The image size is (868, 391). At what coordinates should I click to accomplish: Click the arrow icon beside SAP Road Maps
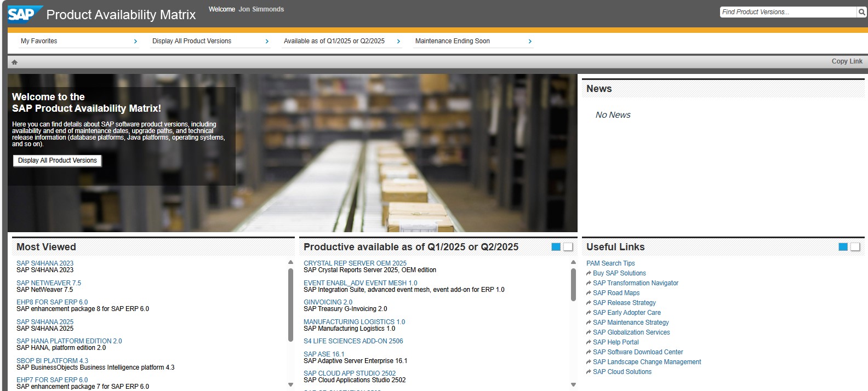click(x=589, y=293)
